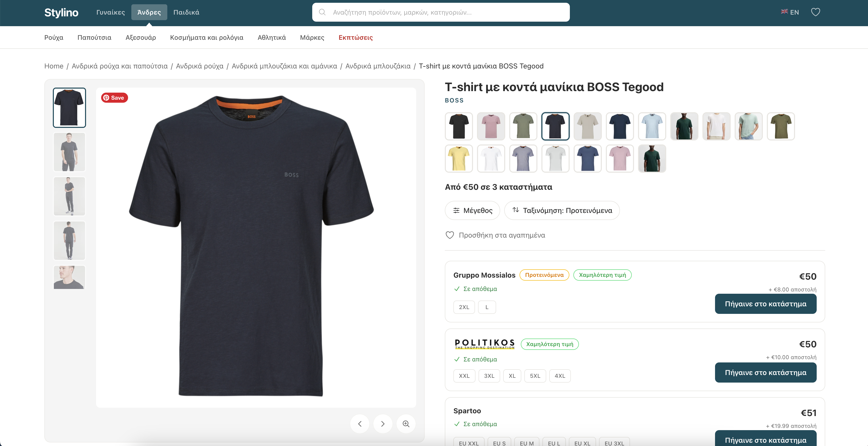Go to the previous product image arrow
Screen dimensions: 868x446
[360, 424]
